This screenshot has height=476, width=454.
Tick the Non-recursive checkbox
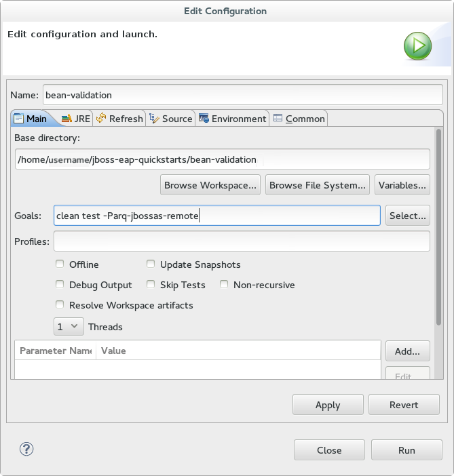[x=225, y=285]
